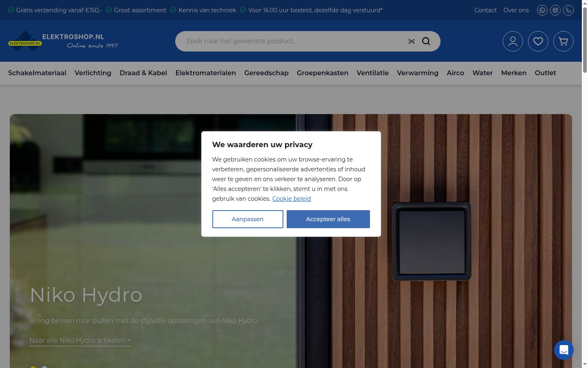Open the Verlichting menu
This screenshot has height=368, width=588.
[93, 73]
